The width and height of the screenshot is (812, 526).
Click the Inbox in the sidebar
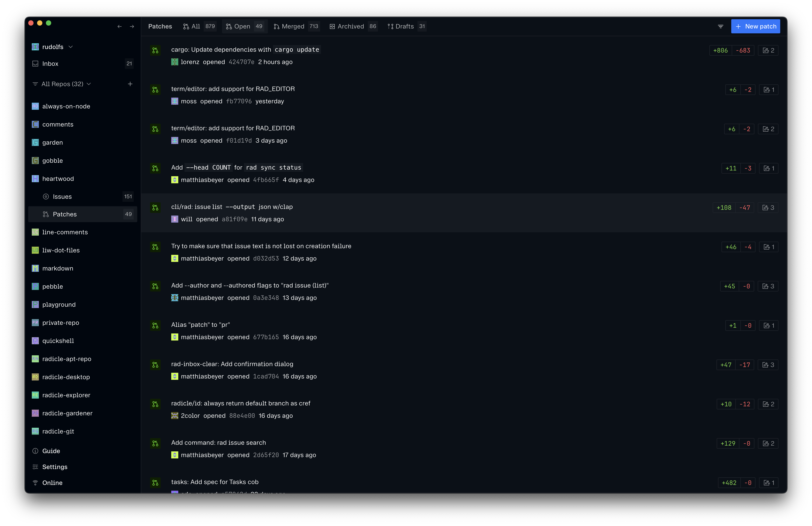tap(50, 64)
